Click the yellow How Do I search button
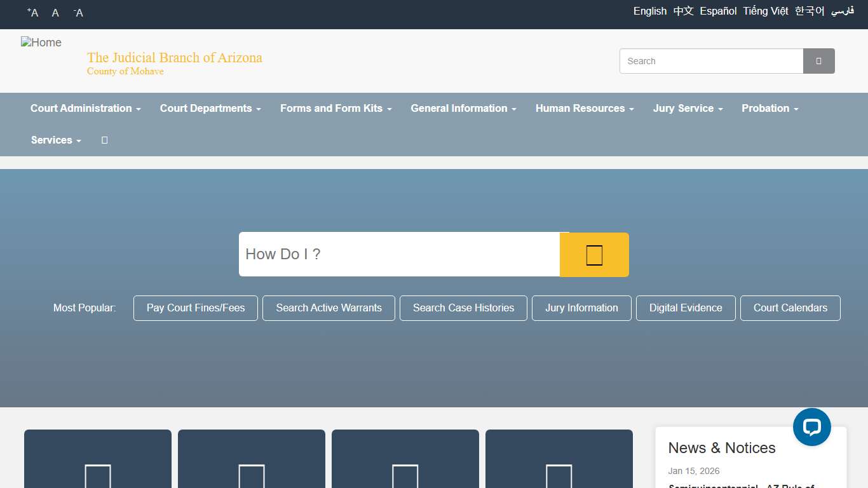This screenshot has width=868, height=488. coord(594,255)
